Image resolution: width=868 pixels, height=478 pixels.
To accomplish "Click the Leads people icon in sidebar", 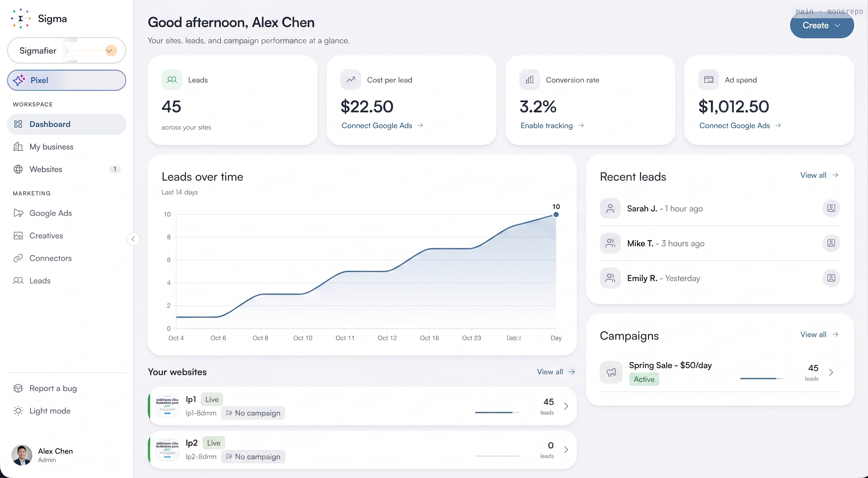I will coord(18,281).
